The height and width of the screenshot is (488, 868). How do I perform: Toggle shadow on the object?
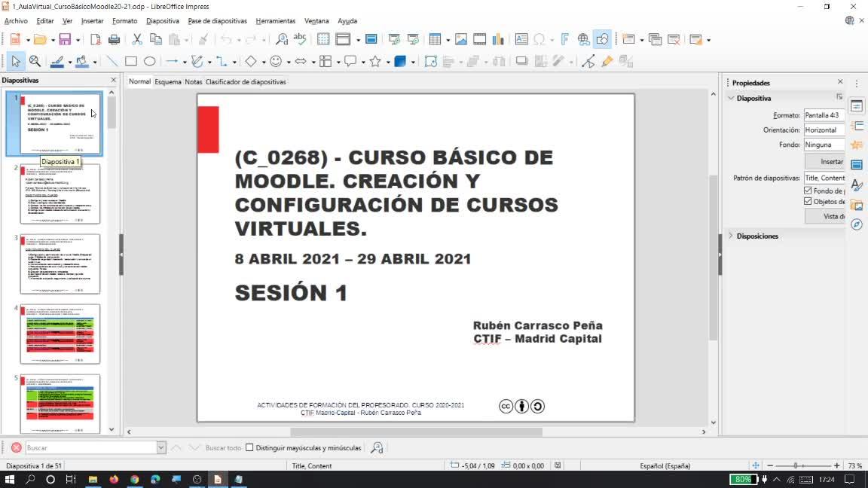tap(521, 62)
